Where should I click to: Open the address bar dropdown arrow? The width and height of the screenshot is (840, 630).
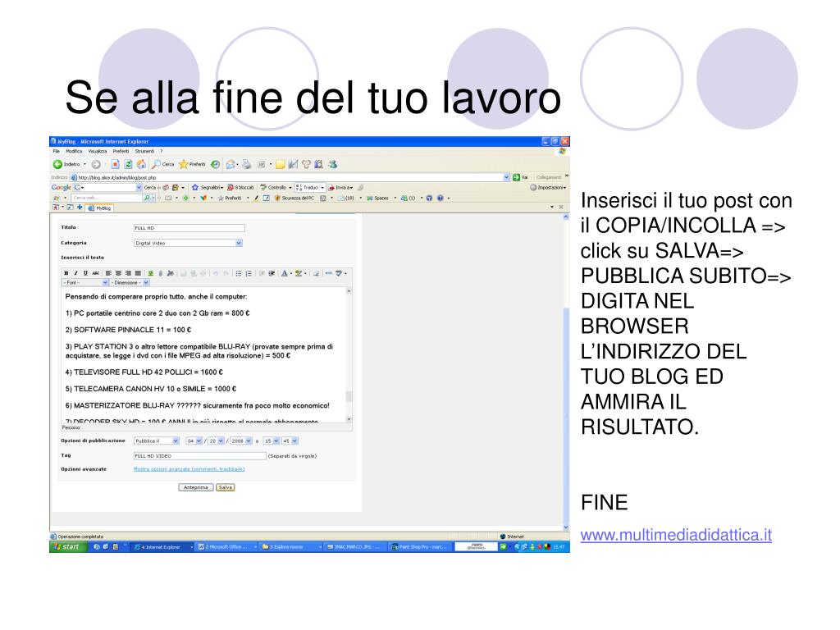click(506, 177)
